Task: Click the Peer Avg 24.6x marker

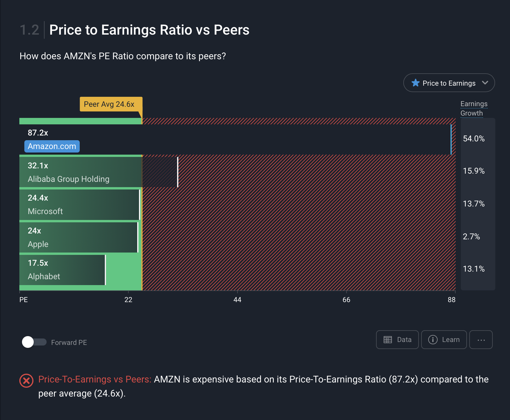Action: coord(111,104)
